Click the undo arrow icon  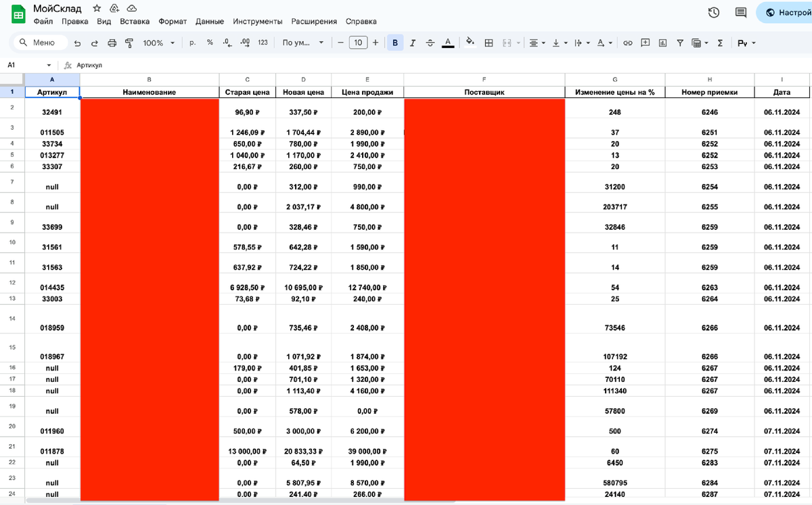77,43
